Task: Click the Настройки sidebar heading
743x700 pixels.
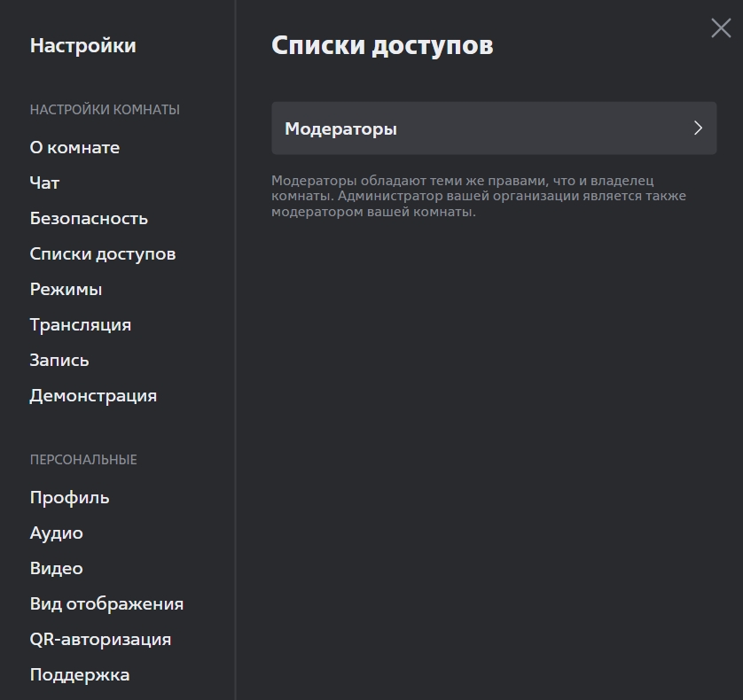Action: pos(83,45)
